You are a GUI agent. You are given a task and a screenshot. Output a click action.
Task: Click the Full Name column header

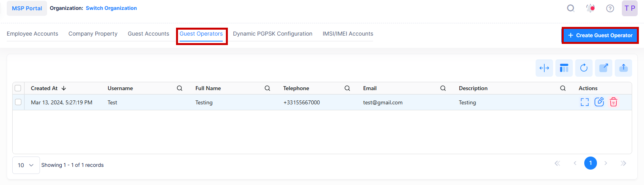[x=208, y=88]
